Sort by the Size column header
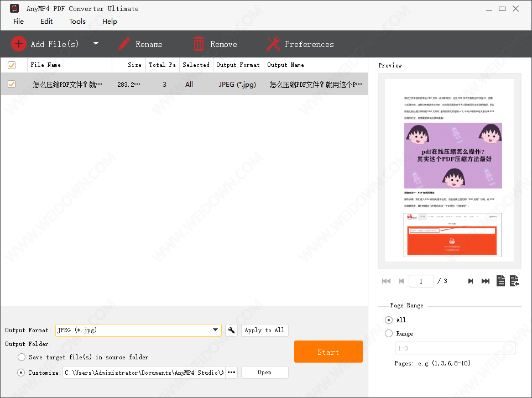 [x=129, y=65]
